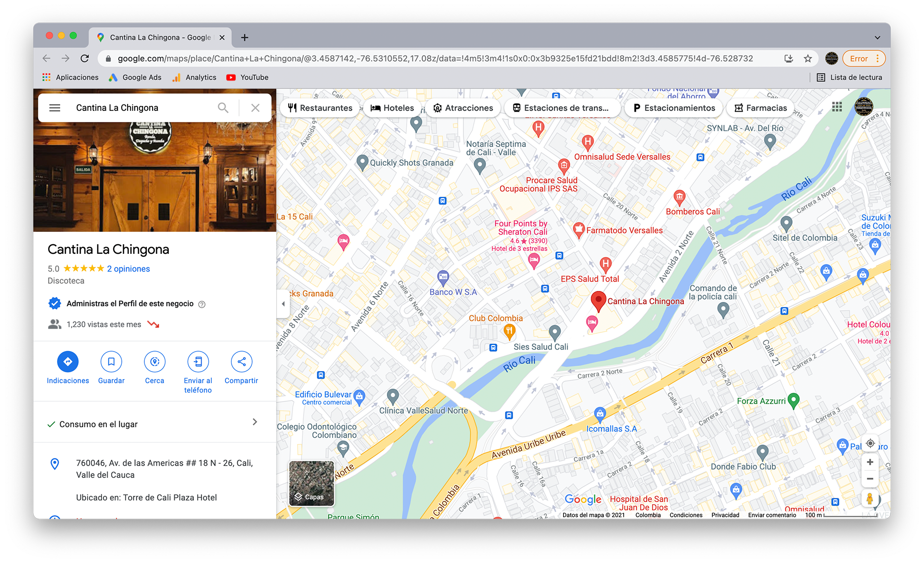924x563 pixels.
Task: Click Ubicado en: Torre de Cali Plaza Hotel
Action: coord(146,498)
